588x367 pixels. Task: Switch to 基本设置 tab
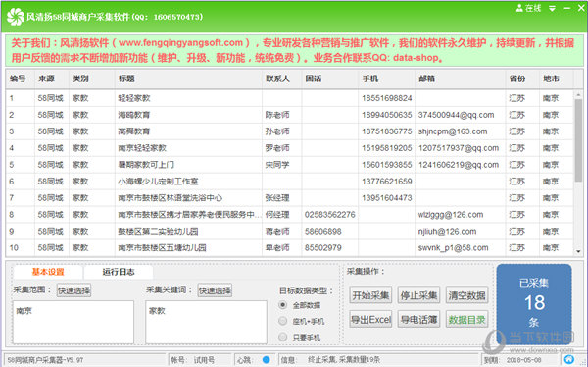click(48, 272)
